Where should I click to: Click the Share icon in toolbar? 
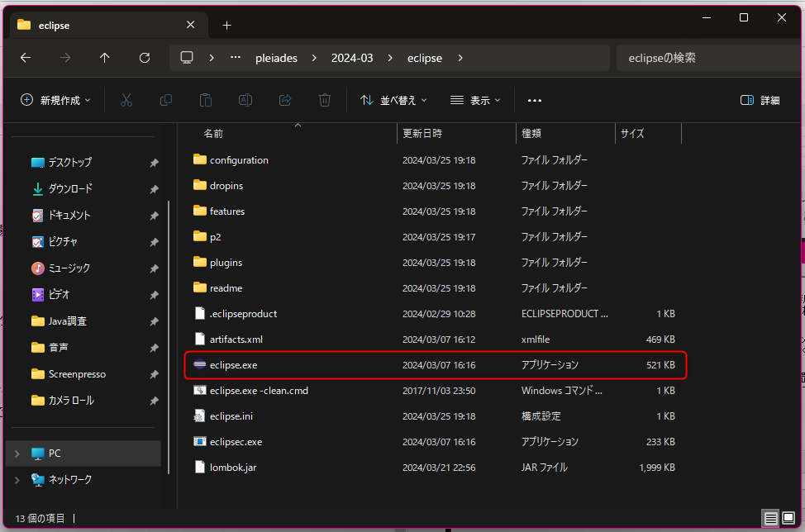tap(285, 100)
